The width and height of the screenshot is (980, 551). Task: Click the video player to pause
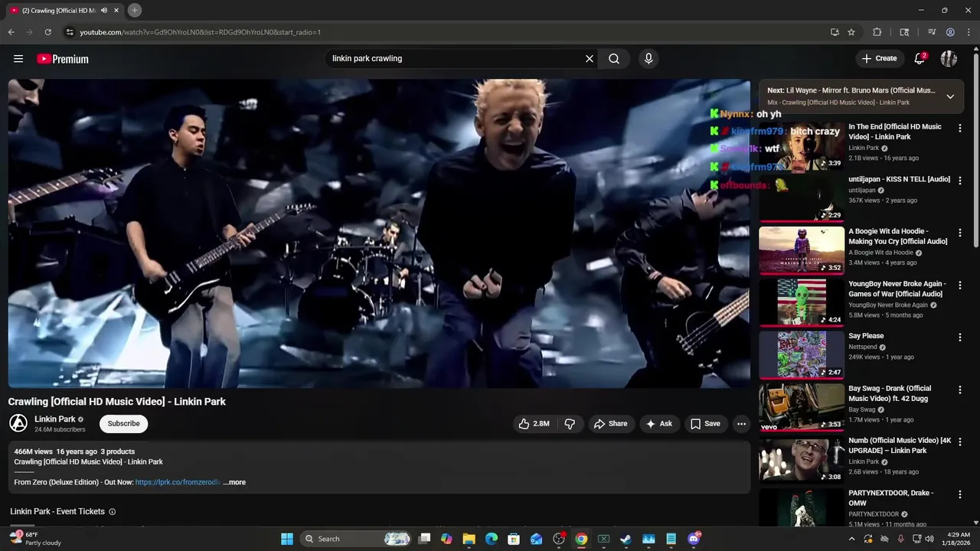click(x=379, y=233)
